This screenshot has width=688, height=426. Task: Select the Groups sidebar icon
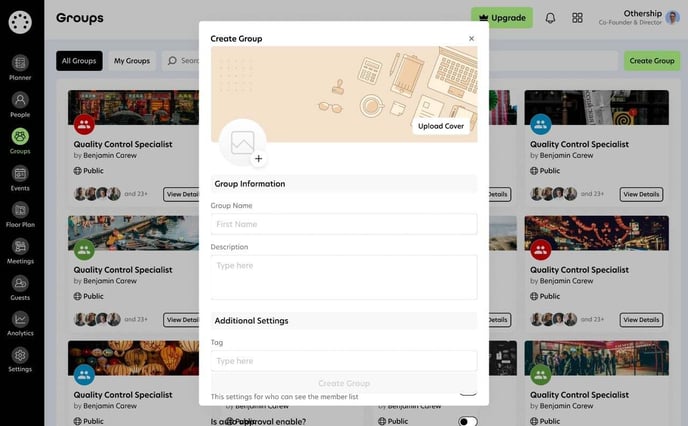20,136
